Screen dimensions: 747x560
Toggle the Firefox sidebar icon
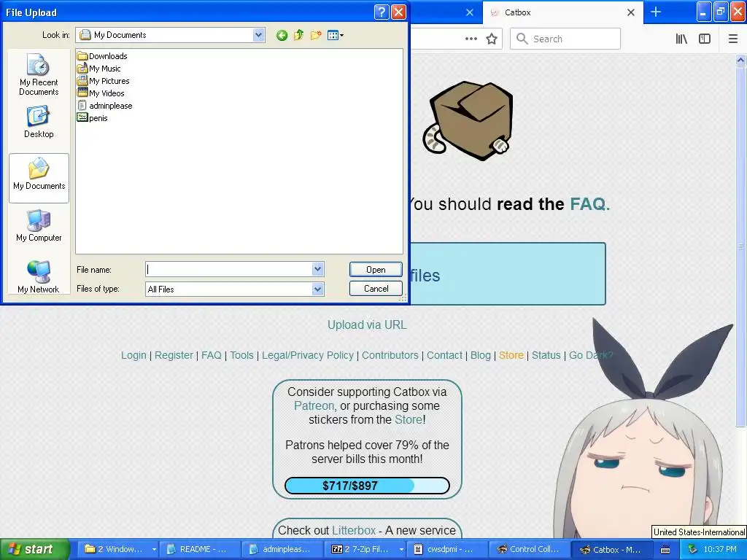click(705, 39)
